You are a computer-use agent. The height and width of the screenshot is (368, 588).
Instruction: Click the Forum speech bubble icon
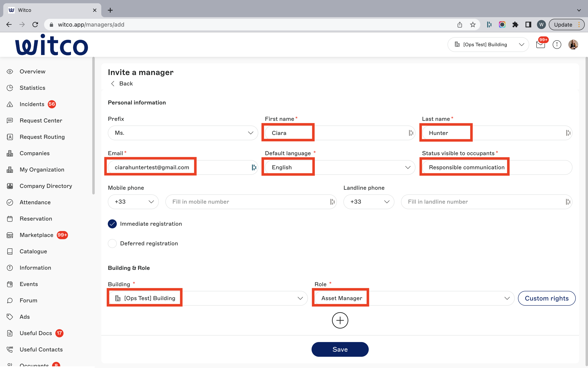[10, 300]
